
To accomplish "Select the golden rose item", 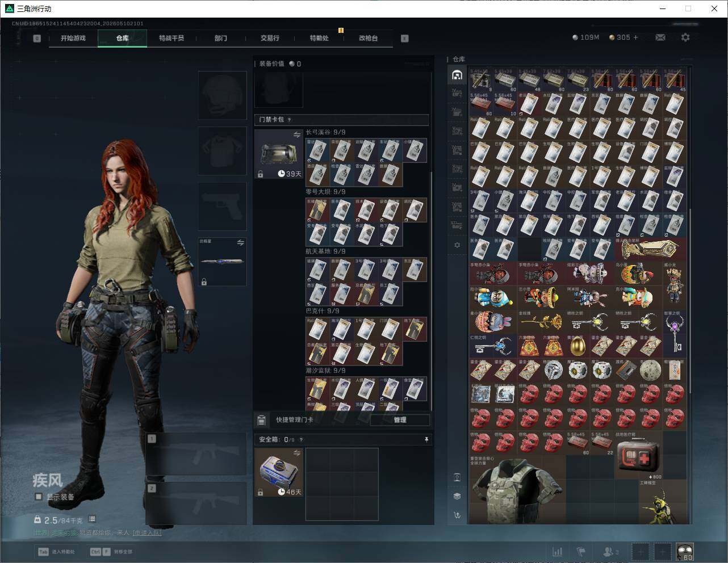I will tap(542, 322).
